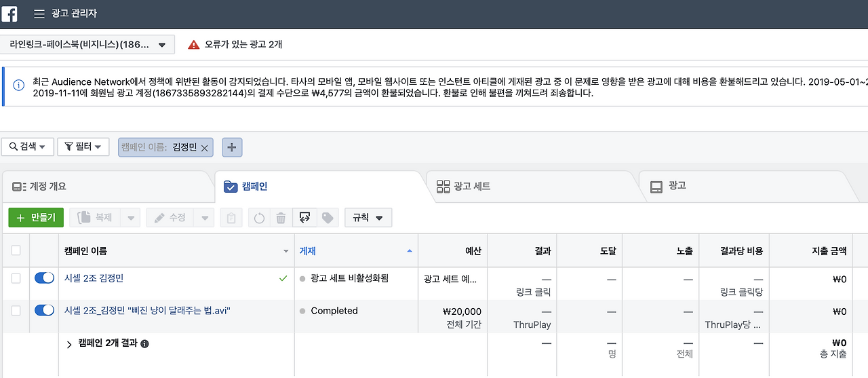Expand the 캠페인 2개 결과 summary row
The height and width of the screenshot is (378, 868).
pyautogui.click(x=69, y=344)
